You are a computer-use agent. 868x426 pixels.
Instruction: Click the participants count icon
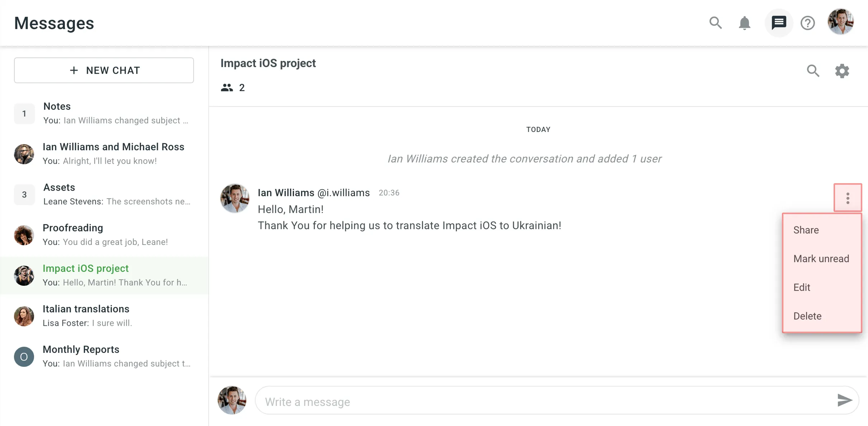(x=227, y=87)
